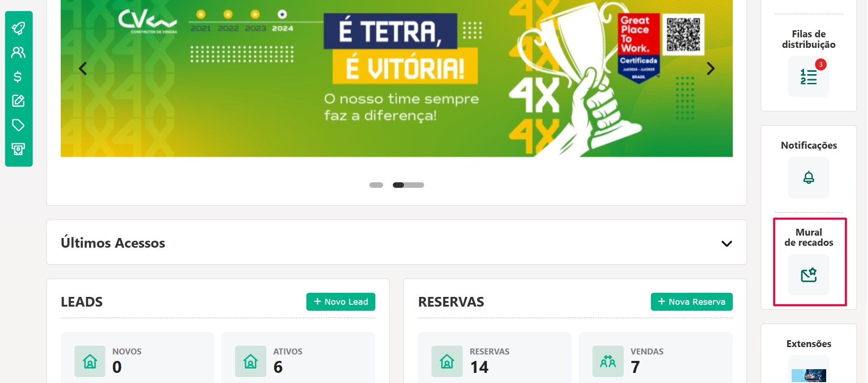Image resolution: width=868 pixels, height=383 pixels.
Task: Click the edit pencil sidebar icon
Action: (18, 101)
